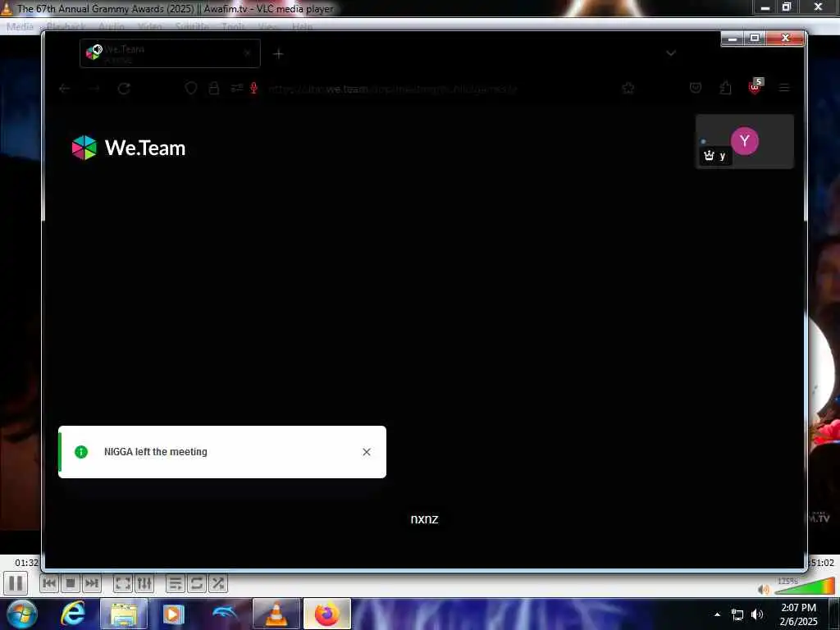Click the green info icon in notification
840x630 pixels.
point(81,452)
